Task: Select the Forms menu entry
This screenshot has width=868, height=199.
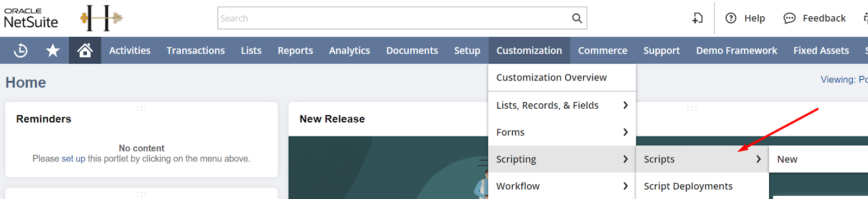Action: click(562, 132)
